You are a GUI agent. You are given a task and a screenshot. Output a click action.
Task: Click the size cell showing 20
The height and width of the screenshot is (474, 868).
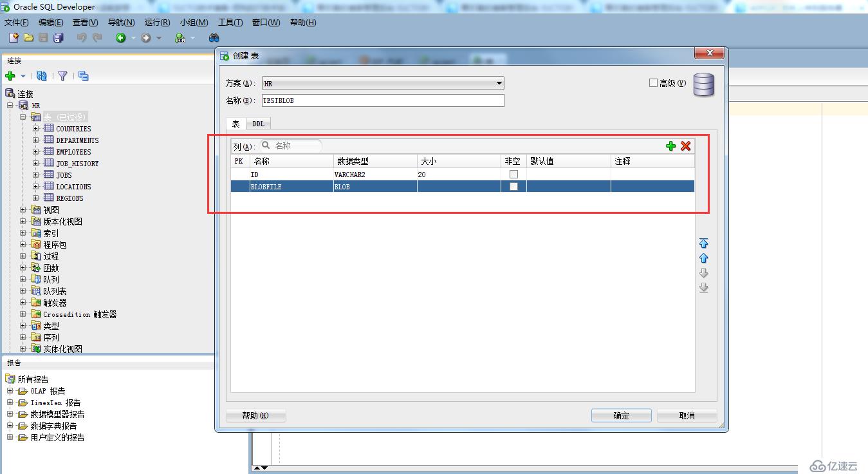459,175
